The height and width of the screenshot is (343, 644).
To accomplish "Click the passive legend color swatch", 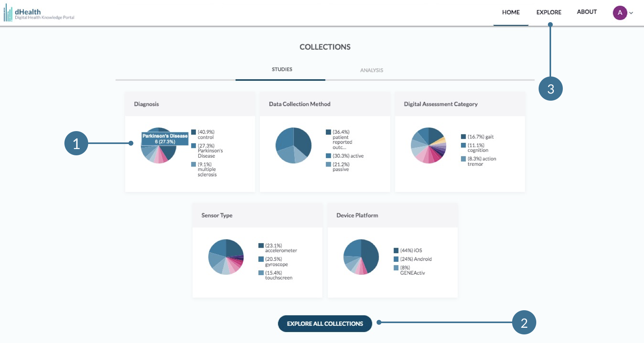I will (328, 164).
